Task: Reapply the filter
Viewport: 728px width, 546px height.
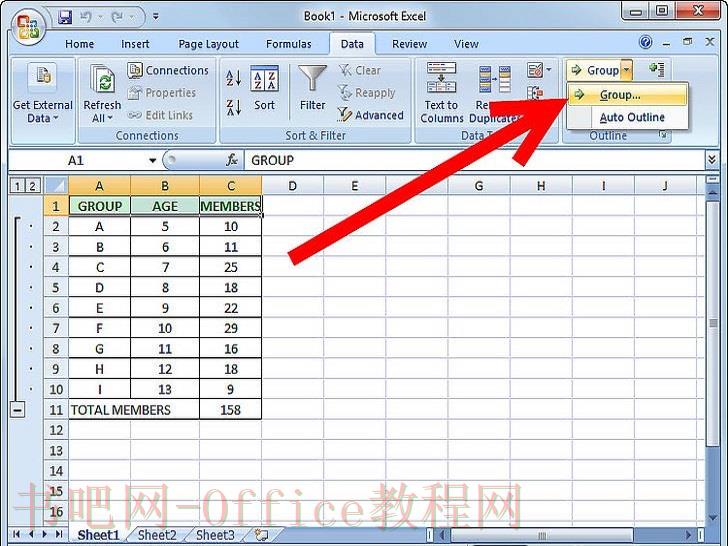Action: [367, 93]
